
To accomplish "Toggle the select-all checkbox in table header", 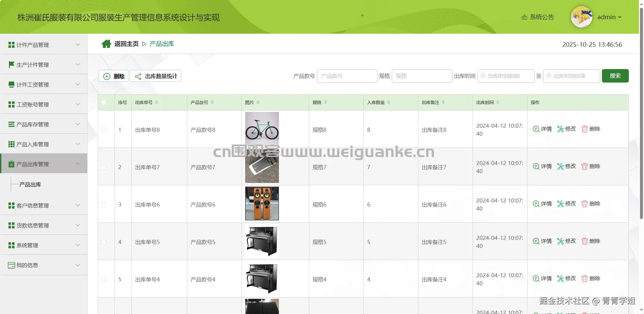I will click(104, 102).
